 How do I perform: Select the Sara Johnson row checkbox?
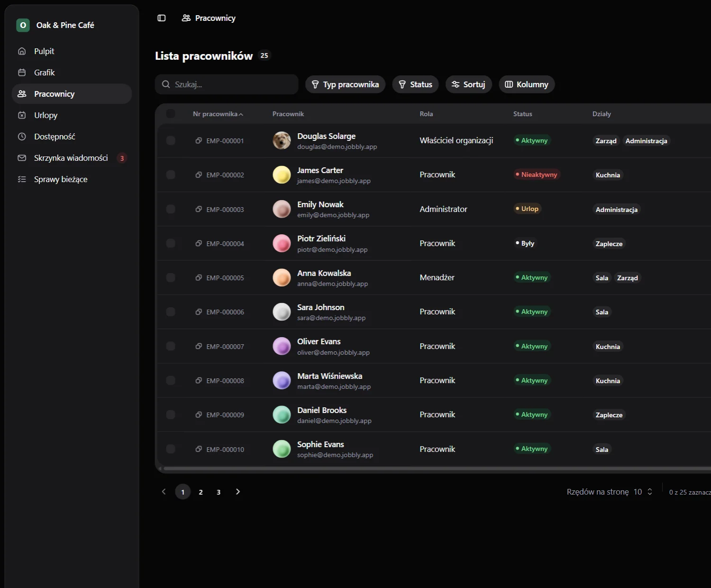171,312
